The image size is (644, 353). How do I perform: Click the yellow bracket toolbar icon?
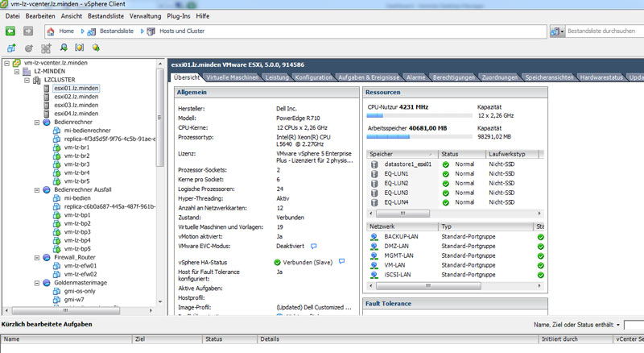point(79,48)
